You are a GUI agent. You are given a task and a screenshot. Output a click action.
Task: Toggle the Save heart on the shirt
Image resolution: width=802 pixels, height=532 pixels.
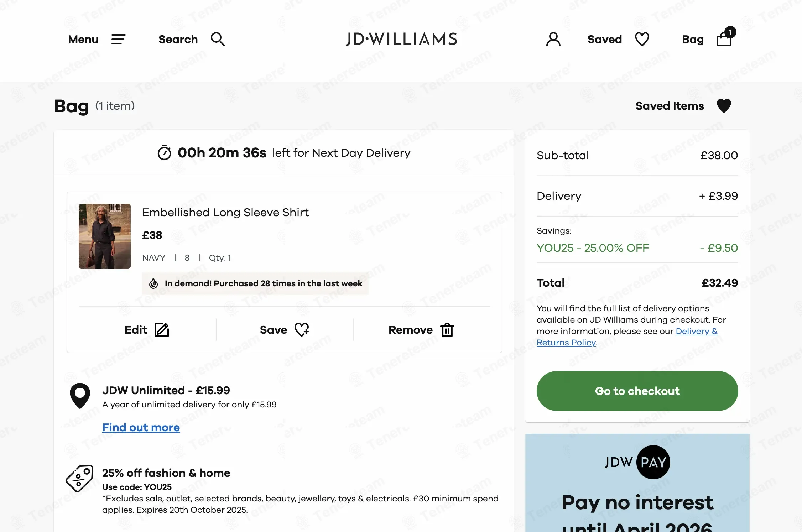tap(302, 330)
